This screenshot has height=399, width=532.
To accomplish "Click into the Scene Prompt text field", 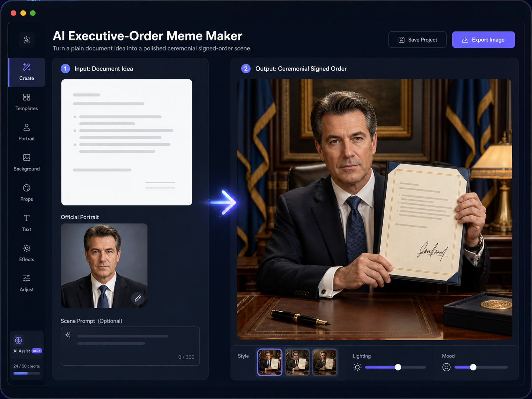I will click(130, 346).
